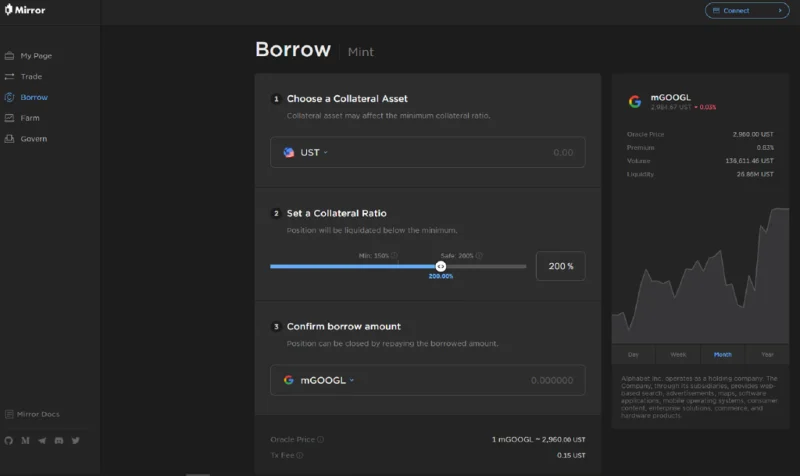
Task: Click the Mirror Docs document icon
Action: (9, 414)
